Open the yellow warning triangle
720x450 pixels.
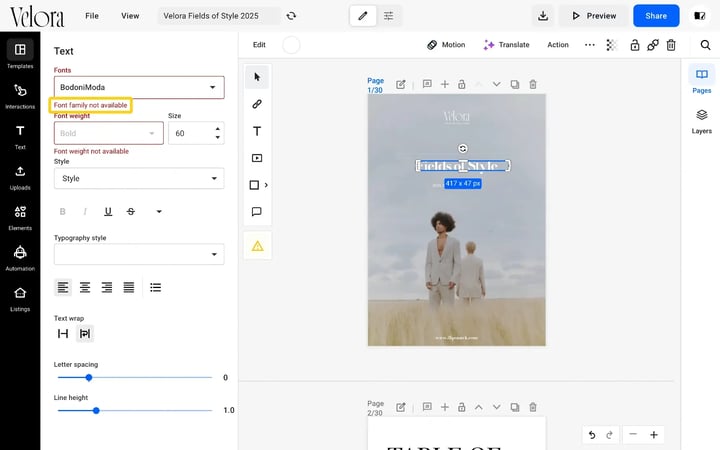point(258,246)
